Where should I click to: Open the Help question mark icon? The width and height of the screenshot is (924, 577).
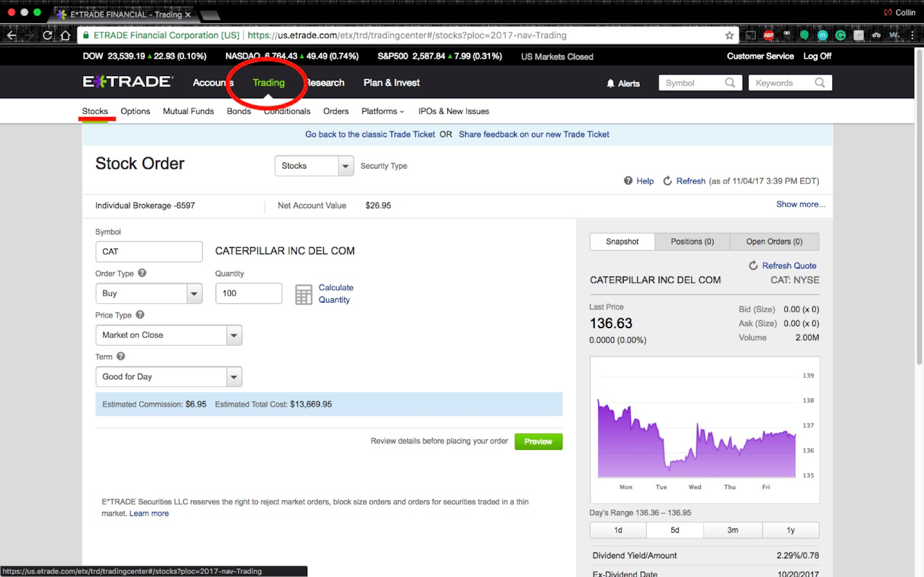[628, 181]
